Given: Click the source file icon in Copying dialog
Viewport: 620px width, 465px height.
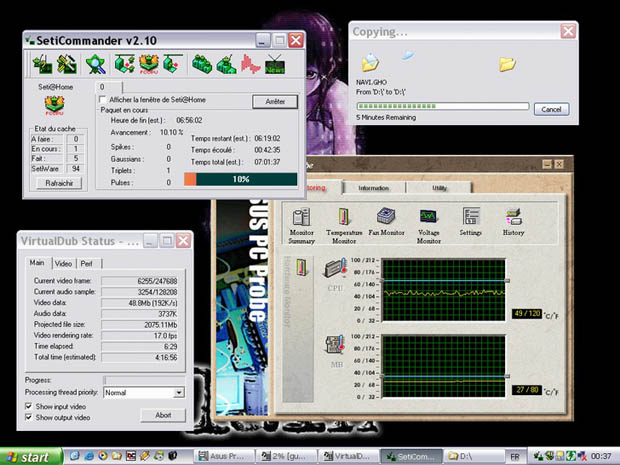Looking at the screenshot, I should point(370,62).
